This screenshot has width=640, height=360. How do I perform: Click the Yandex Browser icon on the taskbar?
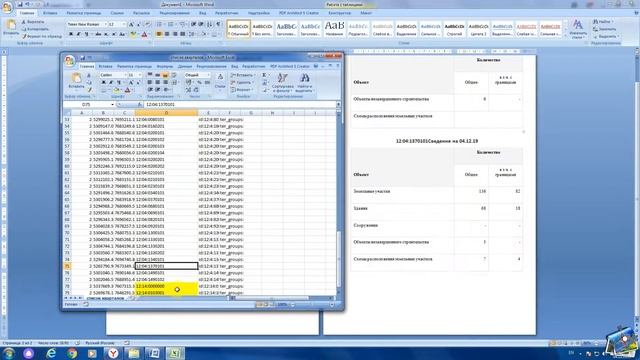point(113,353)
